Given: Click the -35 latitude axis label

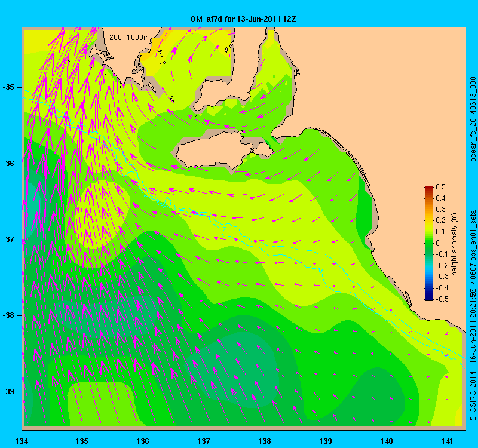Looking at the screenshot, I should click(x=8, y=87).
